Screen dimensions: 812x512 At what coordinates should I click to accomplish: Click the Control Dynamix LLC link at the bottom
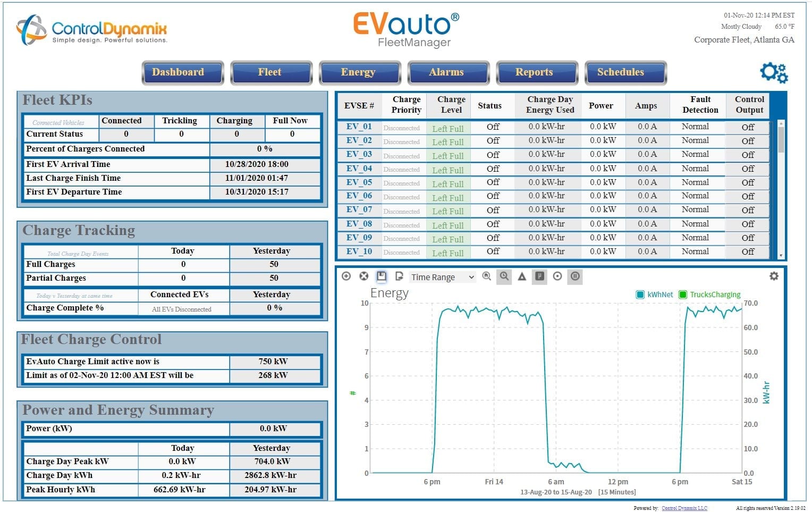pyautogui.click(x=684, y=508)
